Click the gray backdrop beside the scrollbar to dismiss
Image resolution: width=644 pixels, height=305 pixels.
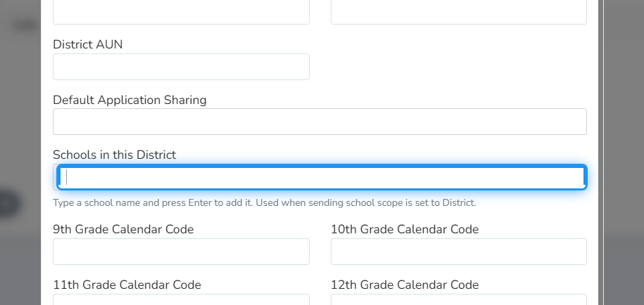(624, 152)
